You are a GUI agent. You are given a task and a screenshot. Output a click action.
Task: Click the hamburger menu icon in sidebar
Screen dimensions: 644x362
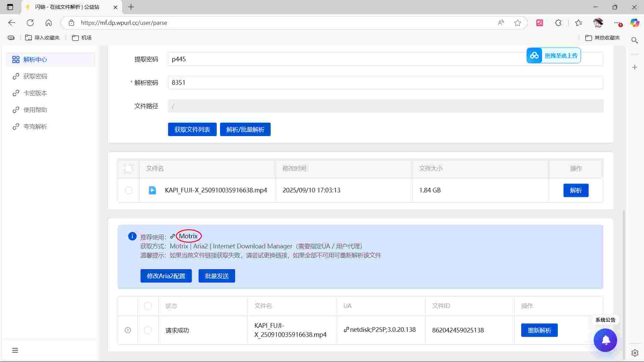[x=15, y=350]
